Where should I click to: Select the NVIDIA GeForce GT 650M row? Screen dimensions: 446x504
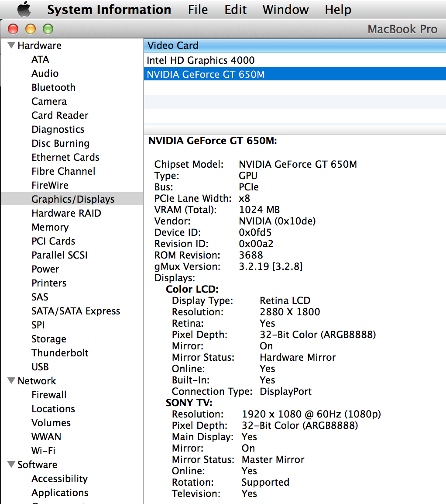295,74
